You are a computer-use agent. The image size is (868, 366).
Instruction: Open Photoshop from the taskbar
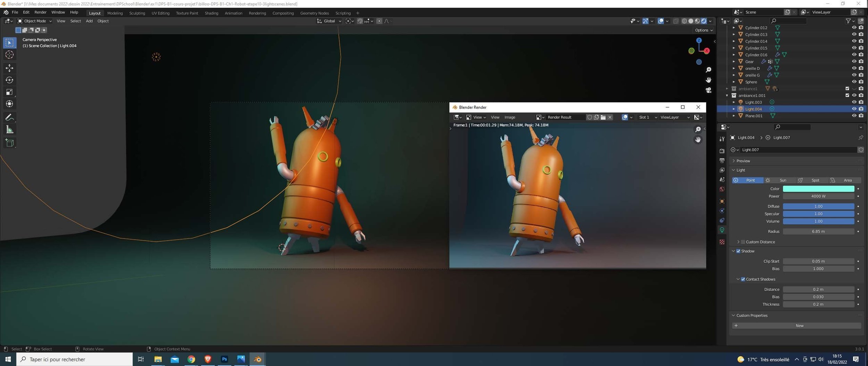[x=224, y=359]
